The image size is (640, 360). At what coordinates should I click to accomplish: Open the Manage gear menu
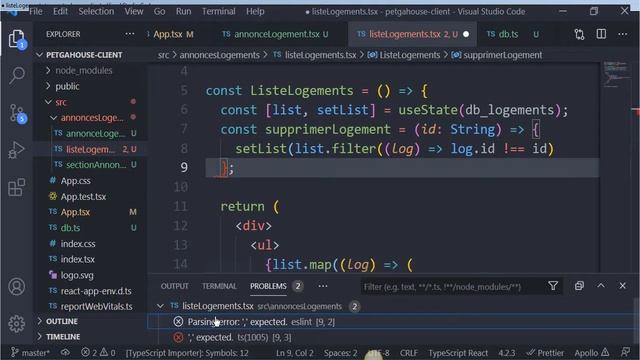point(17,323)
